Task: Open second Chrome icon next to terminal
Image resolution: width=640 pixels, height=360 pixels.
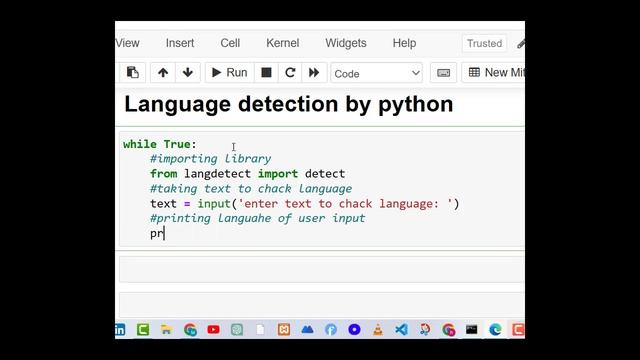Action: [449, 329]
